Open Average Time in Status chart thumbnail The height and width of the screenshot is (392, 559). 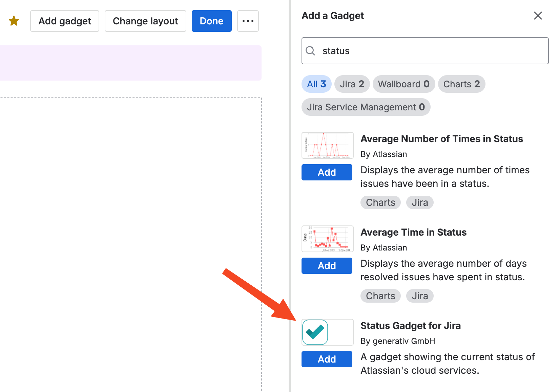click(327, 239)
